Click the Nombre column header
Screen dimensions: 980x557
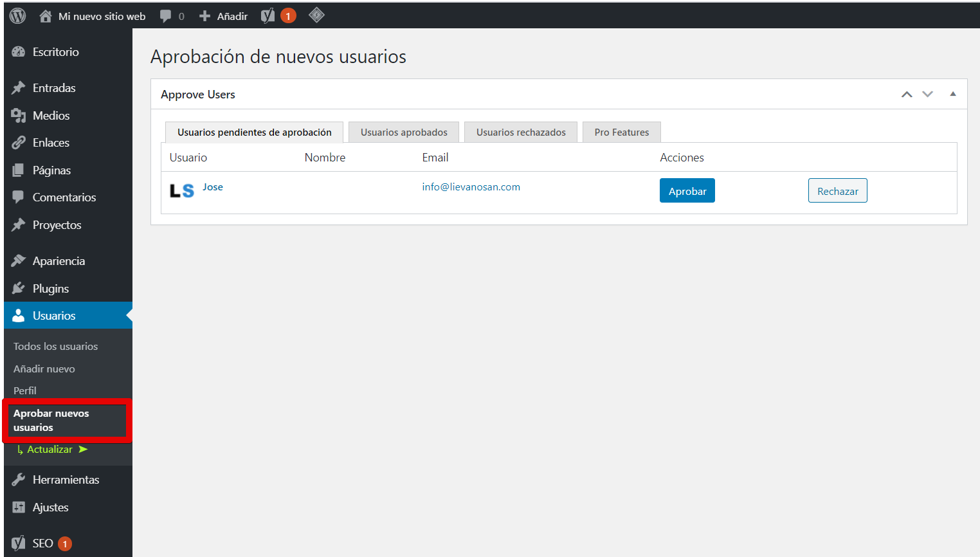coord(325,158)
